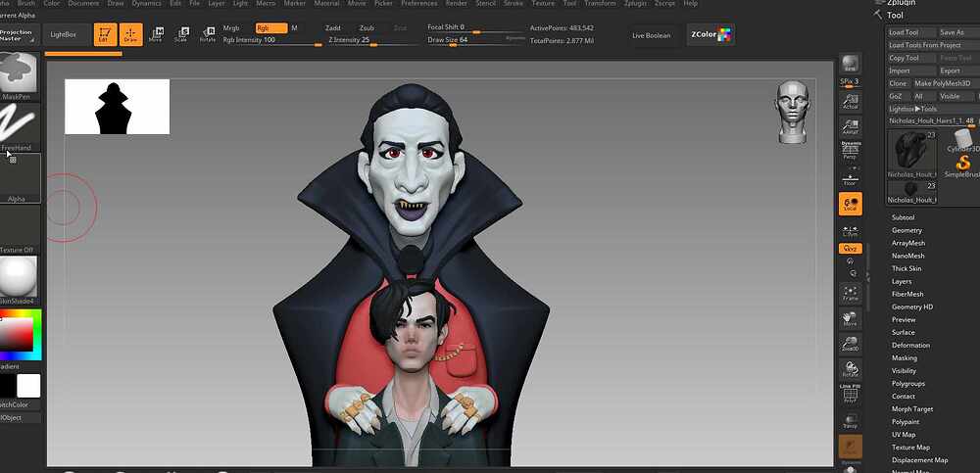Image resolution: width=980 pixels, height=473 pixels.
Task: Click the ZColor plugin button
Action: pos(710,35)
